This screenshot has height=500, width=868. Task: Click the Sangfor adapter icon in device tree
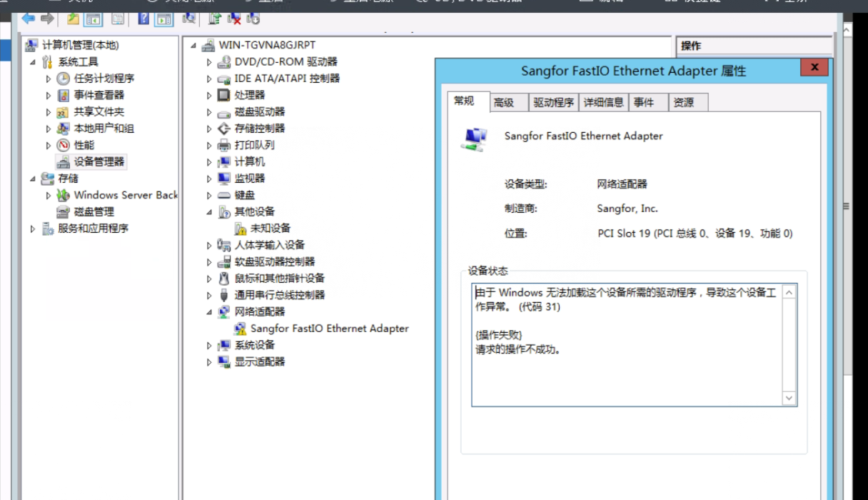(x=241, y=329)
